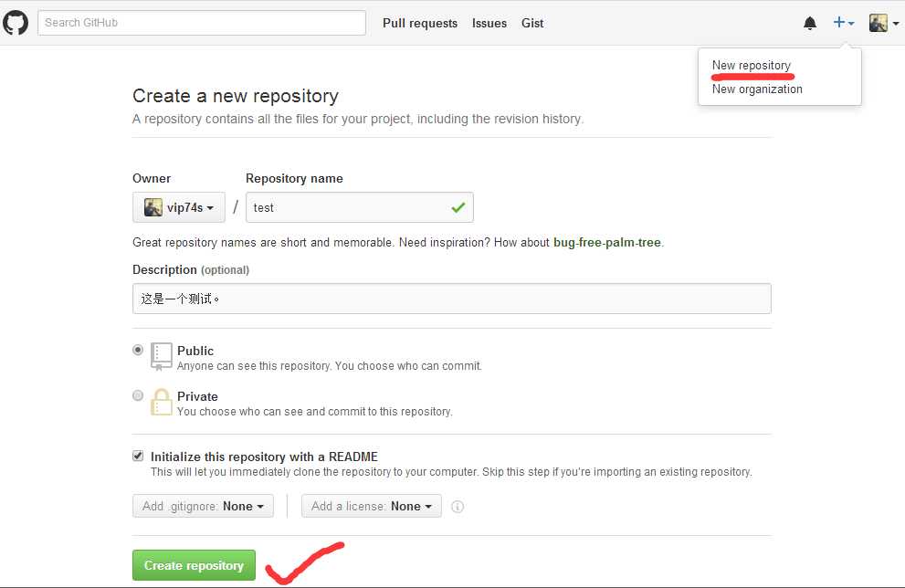The image size is (905, 588).
Task: Click the private repository lock icon
Action: click(x=161, y=402)
